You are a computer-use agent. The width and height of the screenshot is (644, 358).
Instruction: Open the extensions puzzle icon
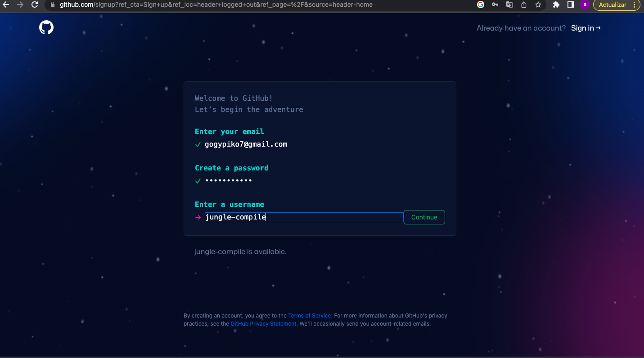556,4
